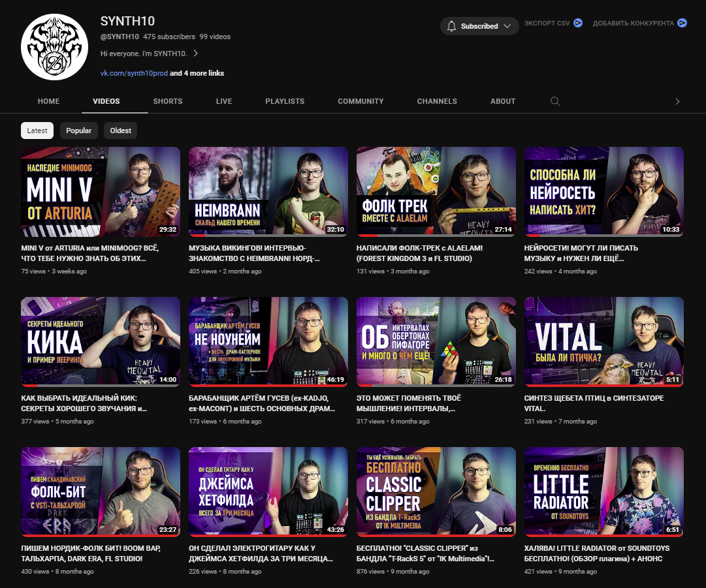Switch to the Community tab
706x588 pixels.
361,101
